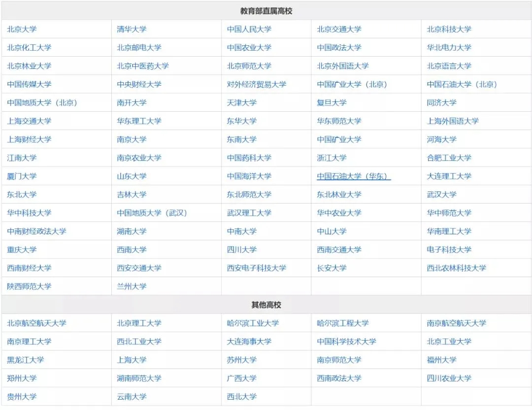Select 中国传媒大学 link

(x=29, y=84)
